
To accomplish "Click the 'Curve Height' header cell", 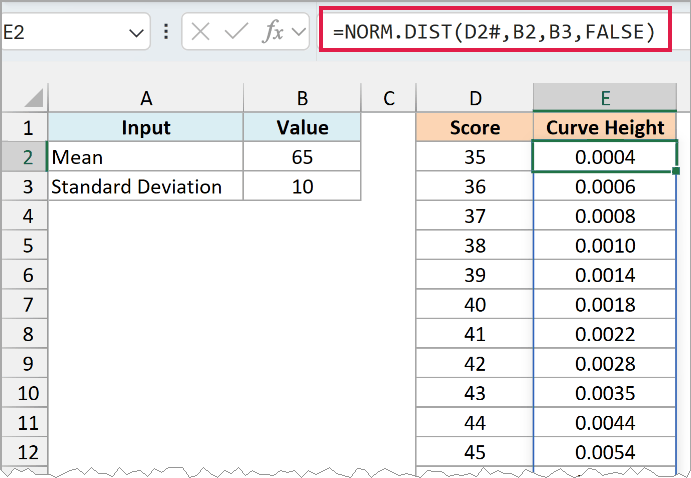I will point(605,127).
